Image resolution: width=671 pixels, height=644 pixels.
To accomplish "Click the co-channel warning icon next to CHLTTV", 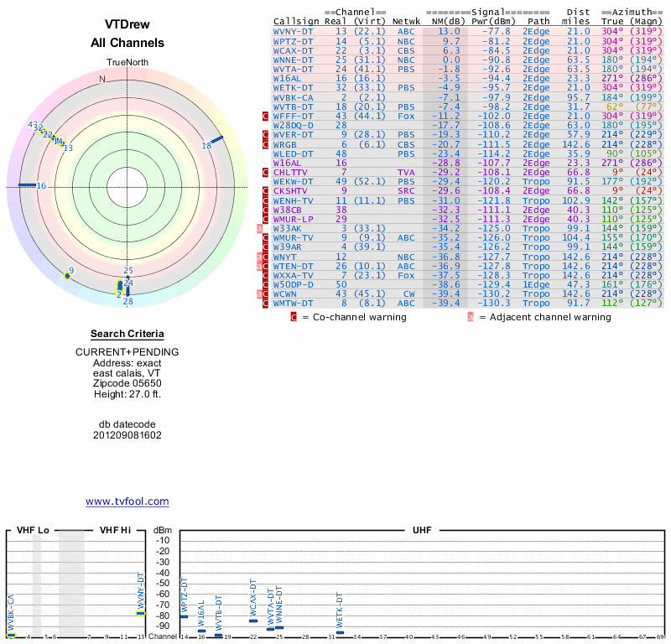I will [x=265, y=172].
